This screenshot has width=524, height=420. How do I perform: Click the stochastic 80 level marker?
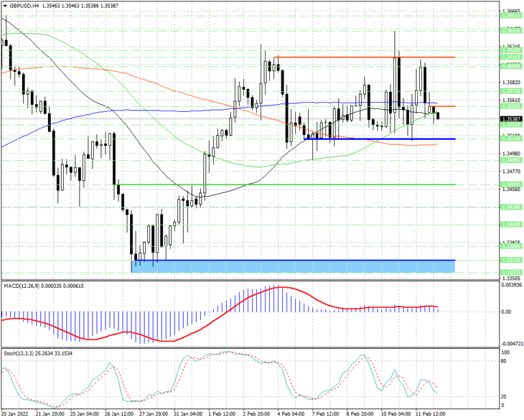pyautogui.click(x=504, y=361)
